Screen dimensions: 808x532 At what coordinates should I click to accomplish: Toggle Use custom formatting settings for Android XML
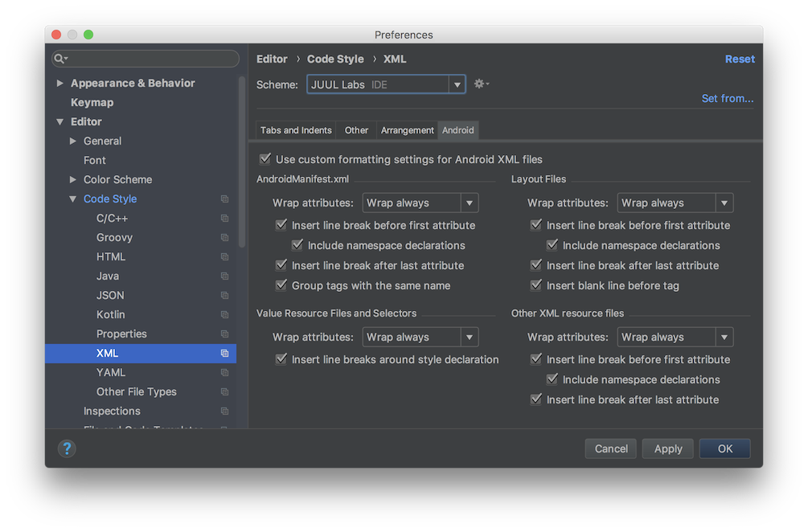point(265,158)
